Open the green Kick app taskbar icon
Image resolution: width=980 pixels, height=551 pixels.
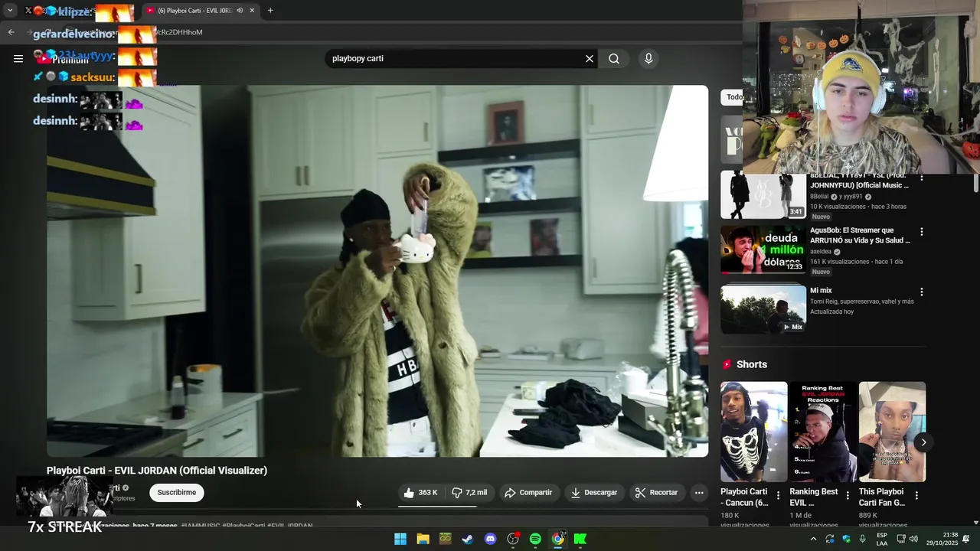click(580, 539)
